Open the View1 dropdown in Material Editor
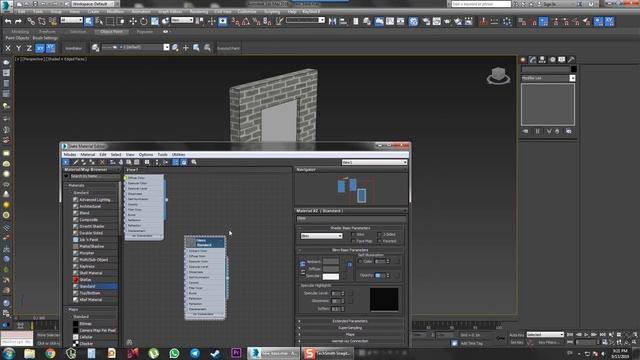 point(374,162)
